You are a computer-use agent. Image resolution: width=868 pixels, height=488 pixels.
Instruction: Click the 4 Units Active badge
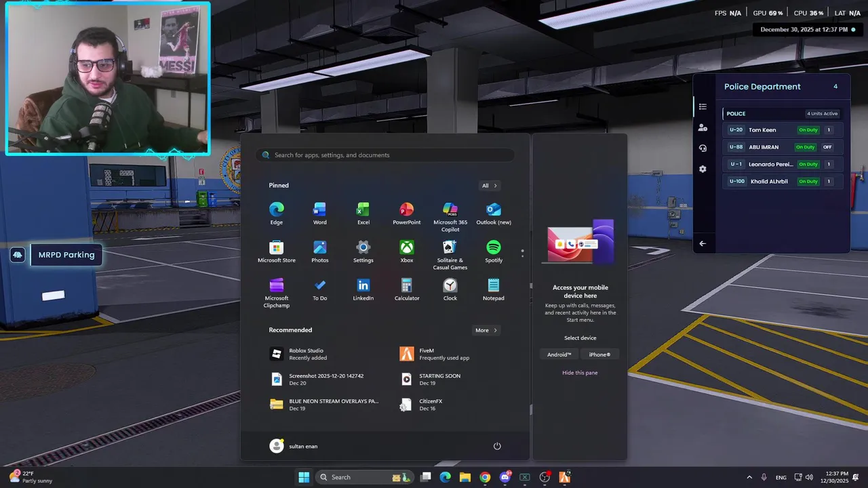(x=823, y=114)
